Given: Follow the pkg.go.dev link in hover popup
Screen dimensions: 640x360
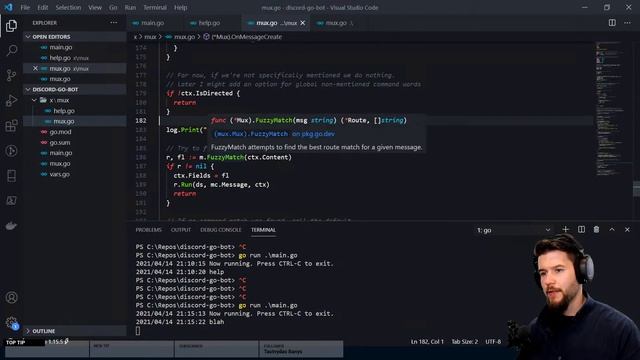Looking at the screenshot, I should click(x=274, y=134).
